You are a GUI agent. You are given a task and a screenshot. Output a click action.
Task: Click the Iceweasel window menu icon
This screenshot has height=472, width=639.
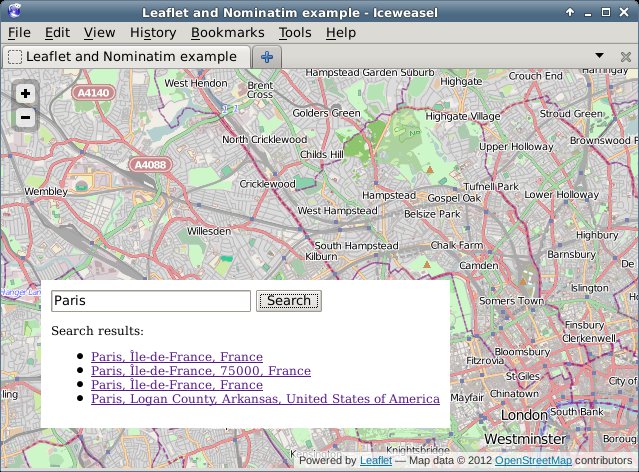point(12,12)
